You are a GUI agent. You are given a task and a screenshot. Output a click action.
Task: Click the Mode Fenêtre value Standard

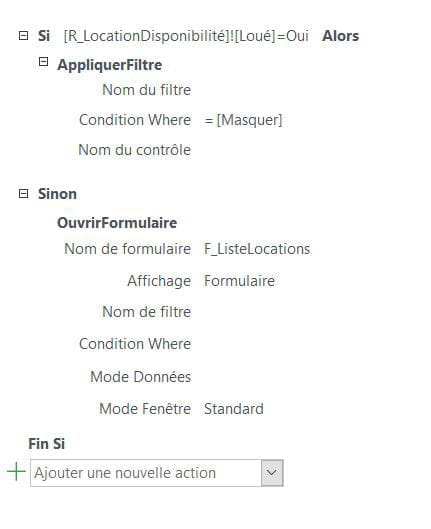click(234, 409)
